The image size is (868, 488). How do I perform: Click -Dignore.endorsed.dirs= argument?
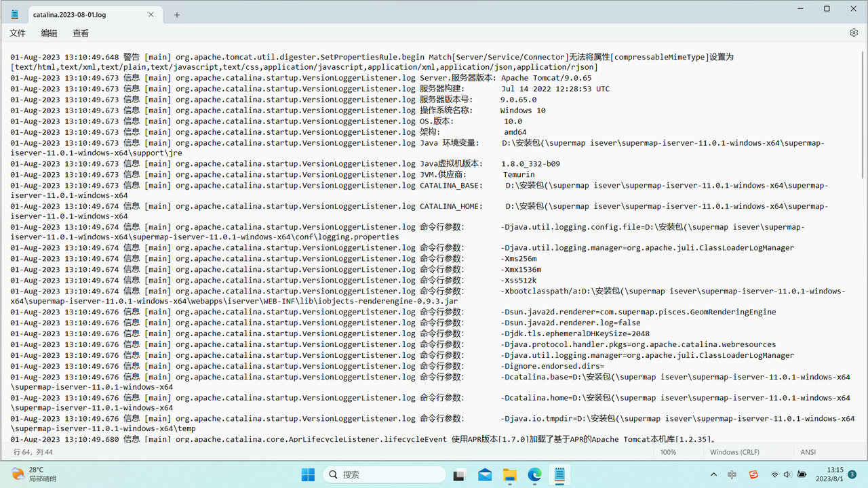(553, 366)
